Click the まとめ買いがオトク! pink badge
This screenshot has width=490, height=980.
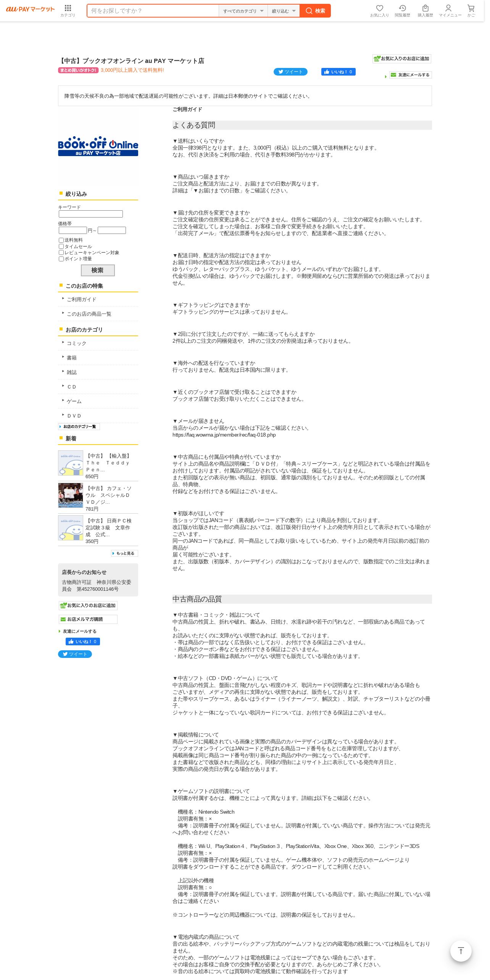(x=78, y=70)
